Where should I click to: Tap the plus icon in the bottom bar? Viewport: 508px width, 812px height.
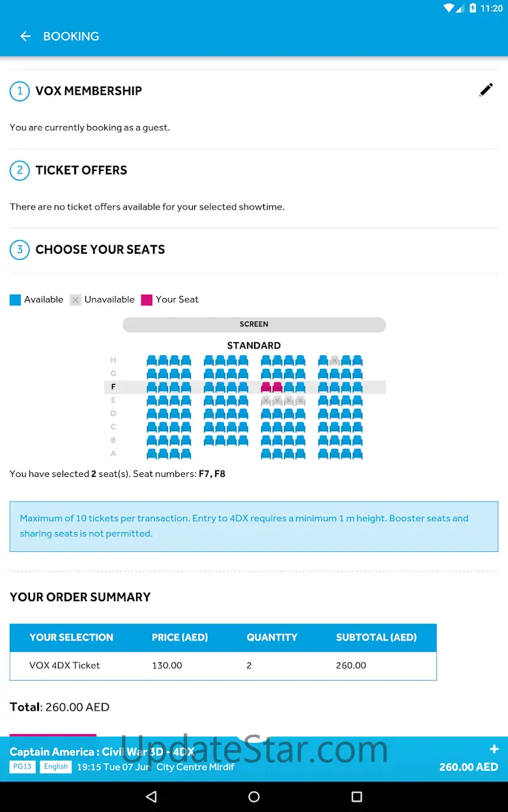pyautogui.click(x=494, y=749)
